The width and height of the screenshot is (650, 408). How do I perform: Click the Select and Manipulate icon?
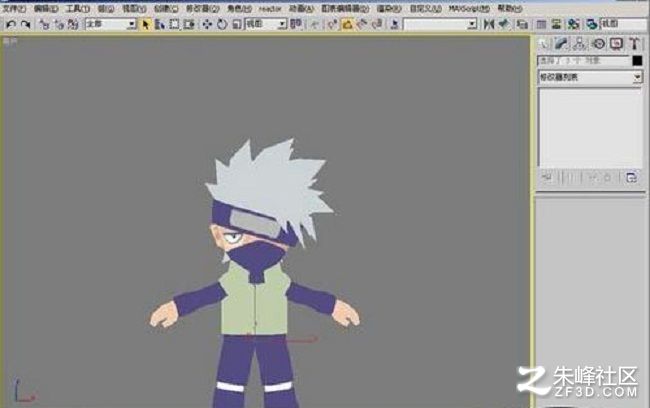[315, 24]
